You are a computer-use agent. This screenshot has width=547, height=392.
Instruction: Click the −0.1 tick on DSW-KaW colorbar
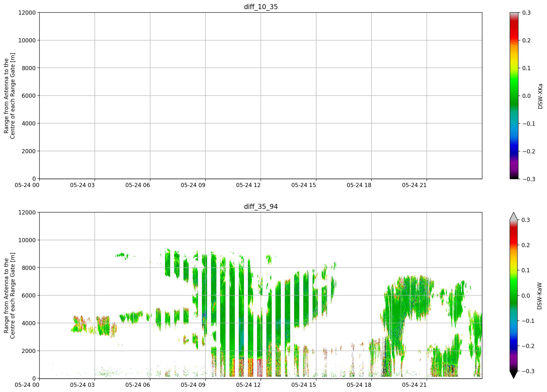click(528, 321)
